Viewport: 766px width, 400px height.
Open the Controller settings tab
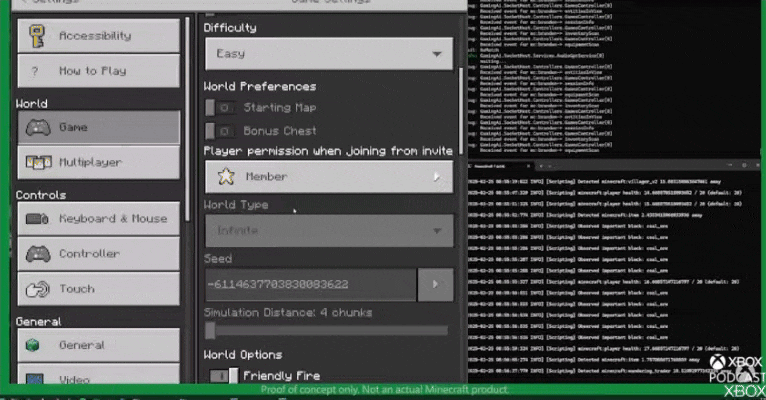(x=99, y=253)
